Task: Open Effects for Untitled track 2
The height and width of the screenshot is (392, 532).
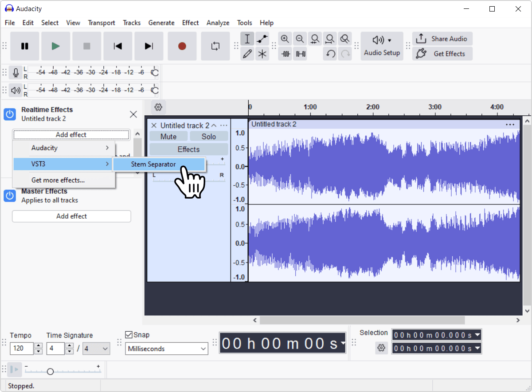Action: tap(189, 149)
